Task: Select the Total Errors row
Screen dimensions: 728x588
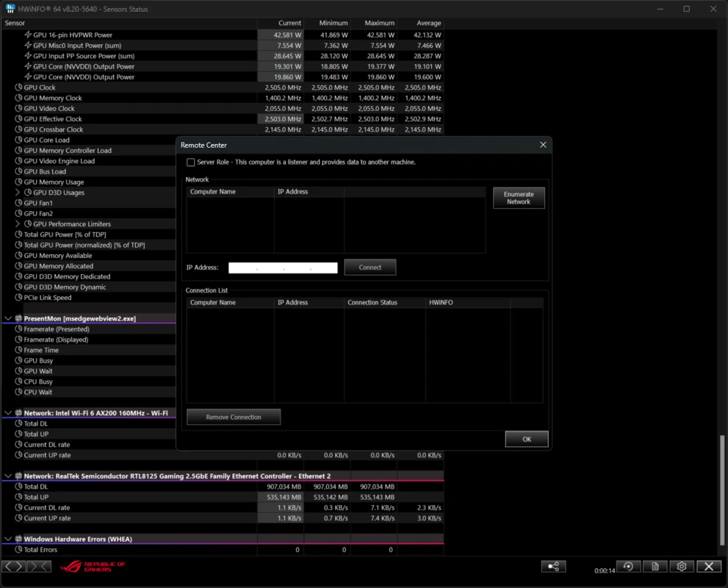Action: [223, 550]
